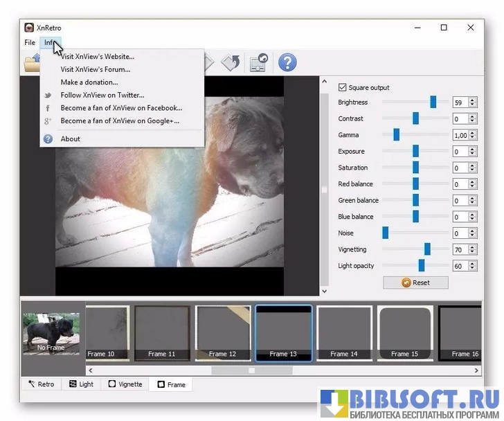Screen dimensions: 504x421
Task: Increase Light opacity with up arrow
Action: coord(472,263)
